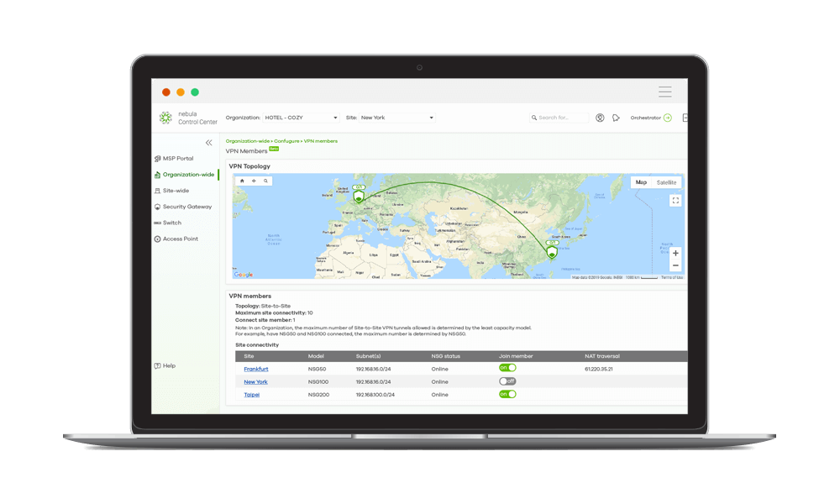Open Site-wide sidebar menu

tap(176, 191)
